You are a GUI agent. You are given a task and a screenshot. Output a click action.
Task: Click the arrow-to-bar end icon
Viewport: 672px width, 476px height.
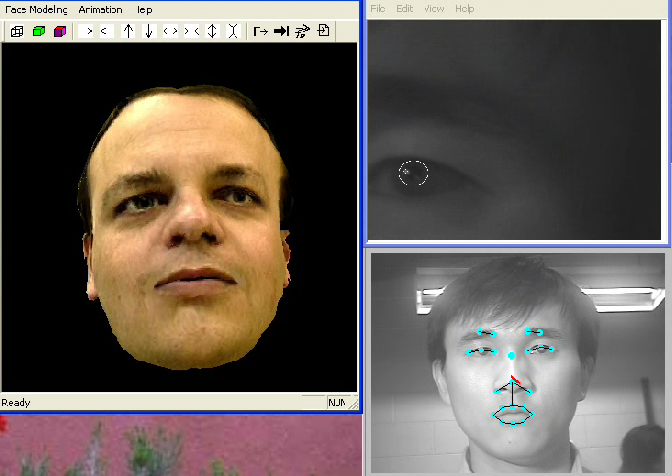pos(281,31)
